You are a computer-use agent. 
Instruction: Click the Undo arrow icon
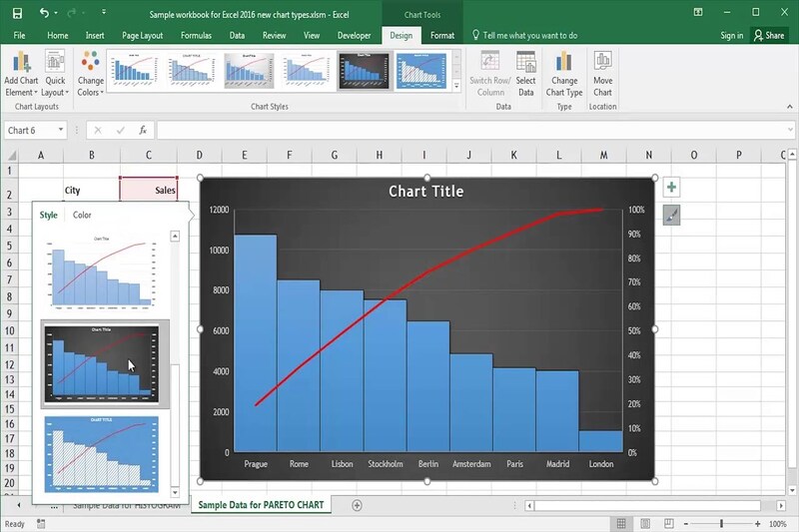click(x=44, y=13)
